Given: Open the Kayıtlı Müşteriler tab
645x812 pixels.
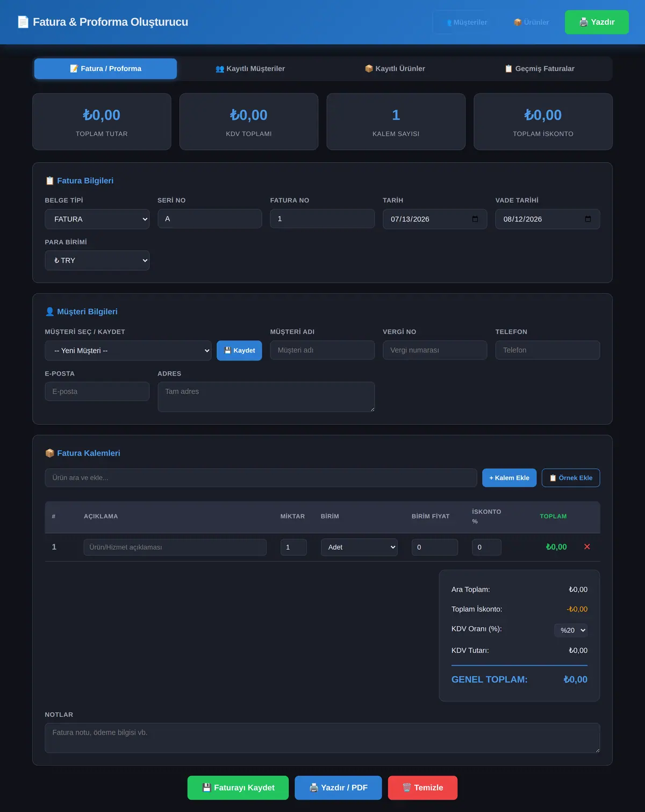Looking at the screenshot, I should pos(250,69).
